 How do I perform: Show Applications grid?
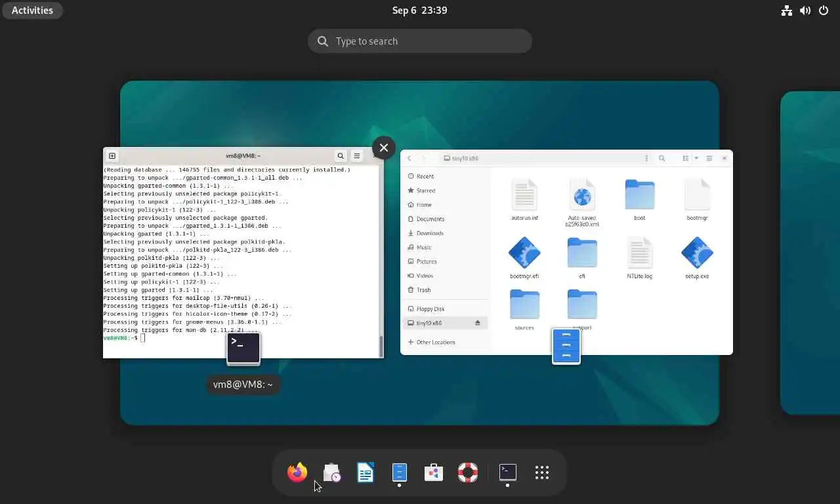click(x=542, y=472)
